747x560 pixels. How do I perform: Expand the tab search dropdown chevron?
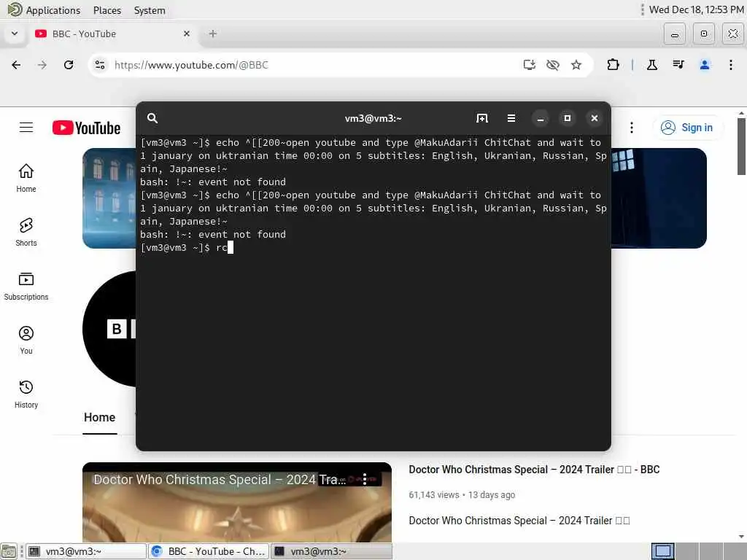pos(15,34)
